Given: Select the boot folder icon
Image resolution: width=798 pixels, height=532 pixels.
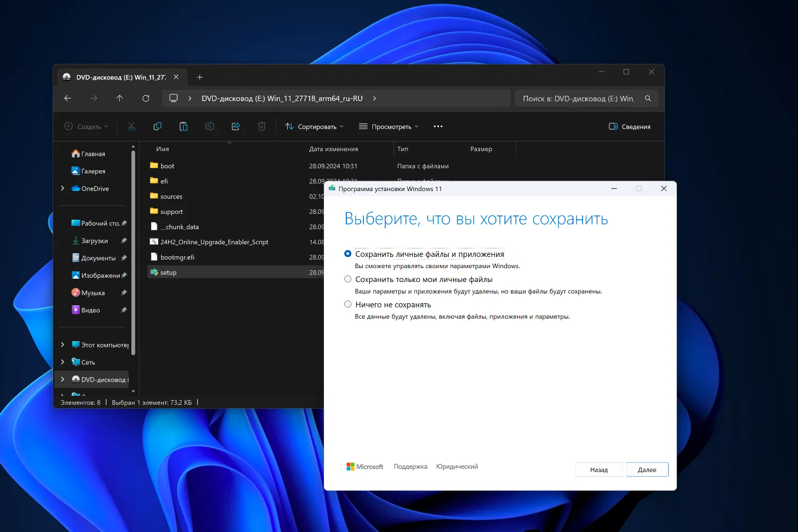Looking at the screenshot, I should (x=154, y=165).
